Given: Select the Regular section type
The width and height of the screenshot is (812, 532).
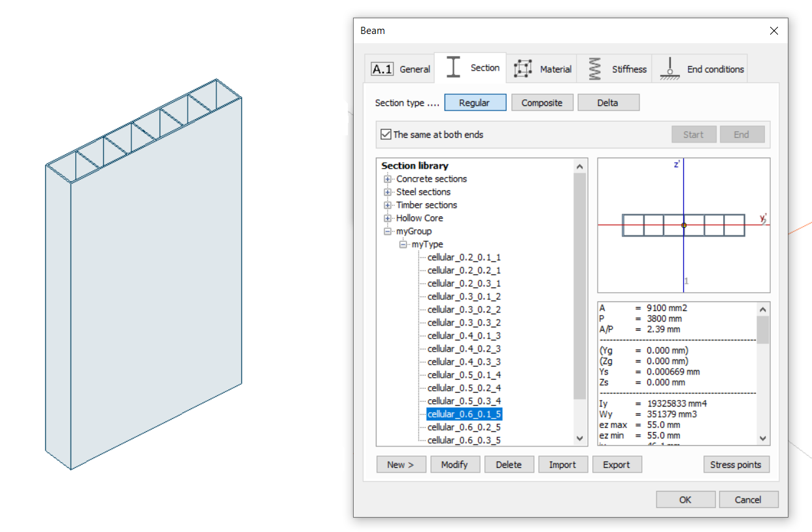Looking at the screenshot, I should [x=475, y=103].
